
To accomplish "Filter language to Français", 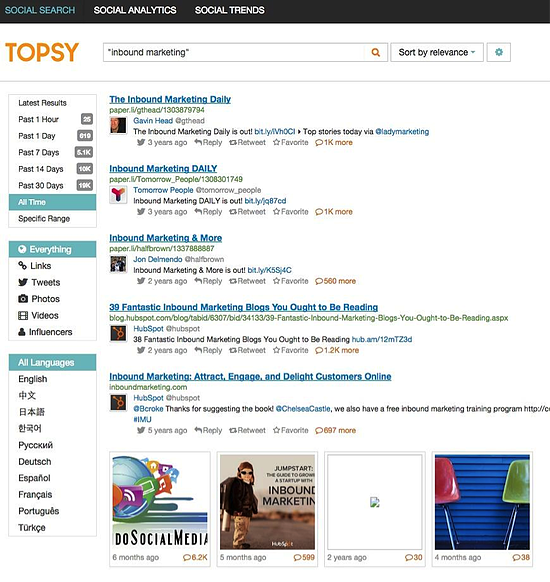I will point(35,494).
